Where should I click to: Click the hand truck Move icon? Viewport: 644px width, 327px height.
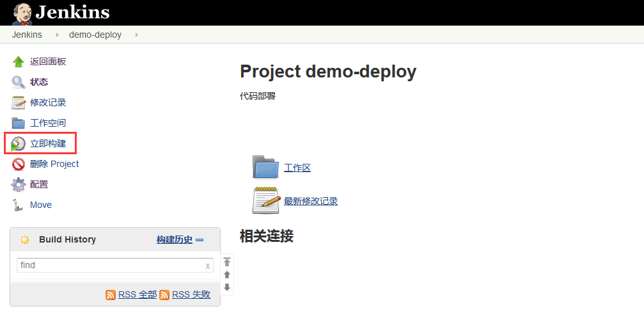click(x=18, y=205)
